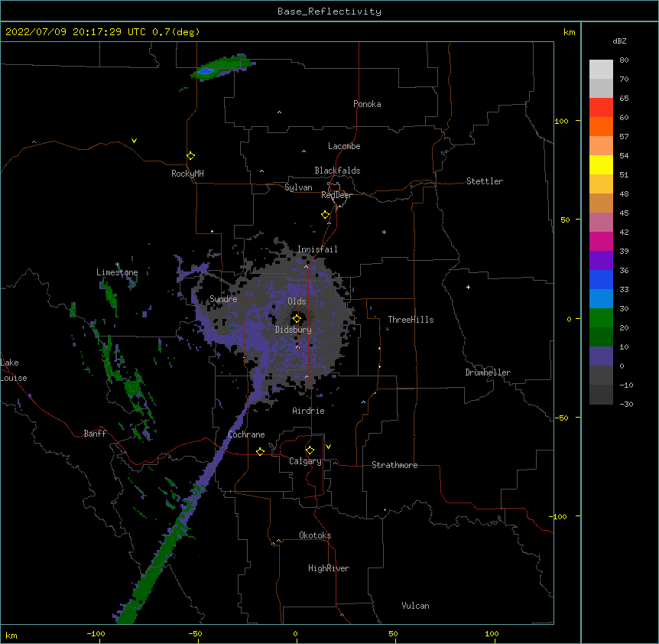Click the yellow V marker northwest of RockyMH
Viewport: 659px width, 644px height.
(x=134, y=141)
